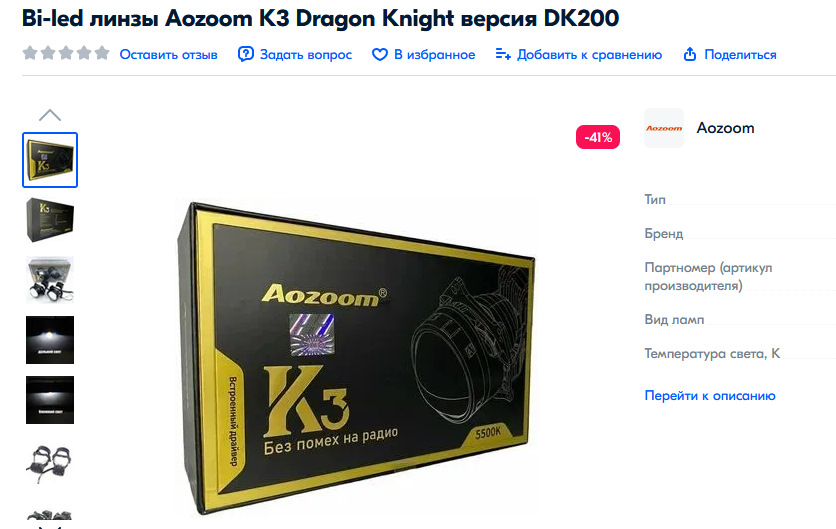This screenshot has width=836, height=529.
Task: Open the 'Задать вопрос' link
Action: pyautogui.click(x=306, y=54)
